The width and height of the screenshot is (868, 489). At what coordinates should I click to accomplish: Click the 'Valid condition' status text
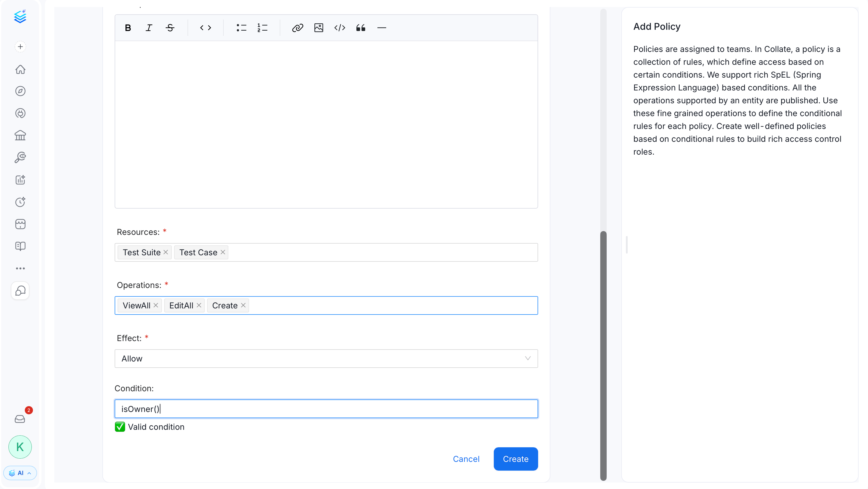click(x=156, y=427)
